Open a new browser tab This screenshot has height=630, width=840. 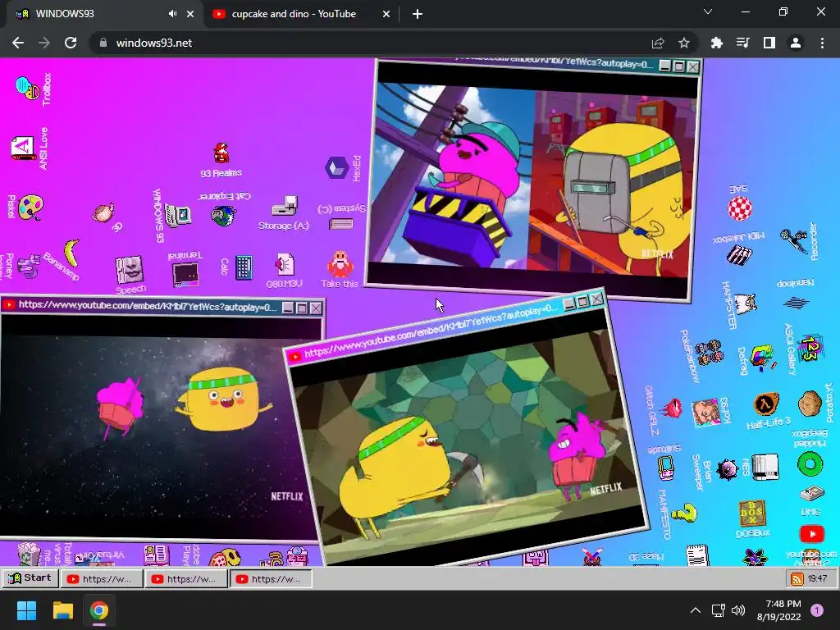[418, 14]
